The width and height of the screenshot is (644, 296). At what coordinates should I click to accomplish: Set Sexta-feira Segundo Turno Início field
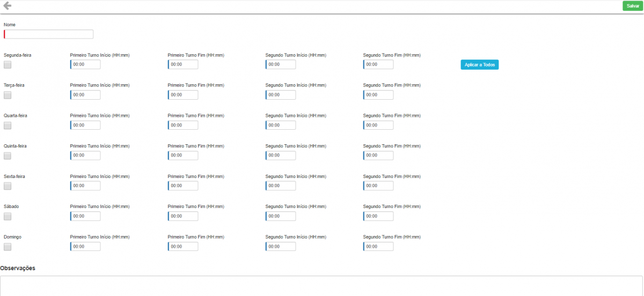[281, 186]
